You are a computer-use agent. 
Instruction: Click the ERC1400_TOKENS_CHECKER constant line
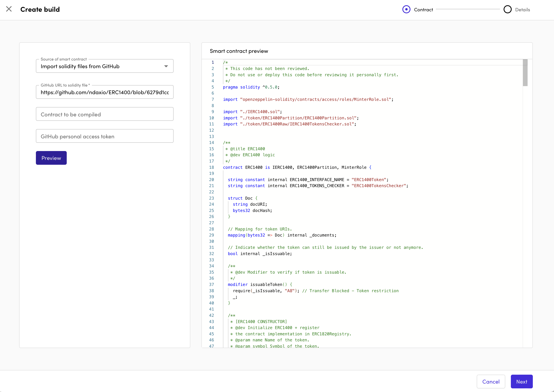point(318,186)
